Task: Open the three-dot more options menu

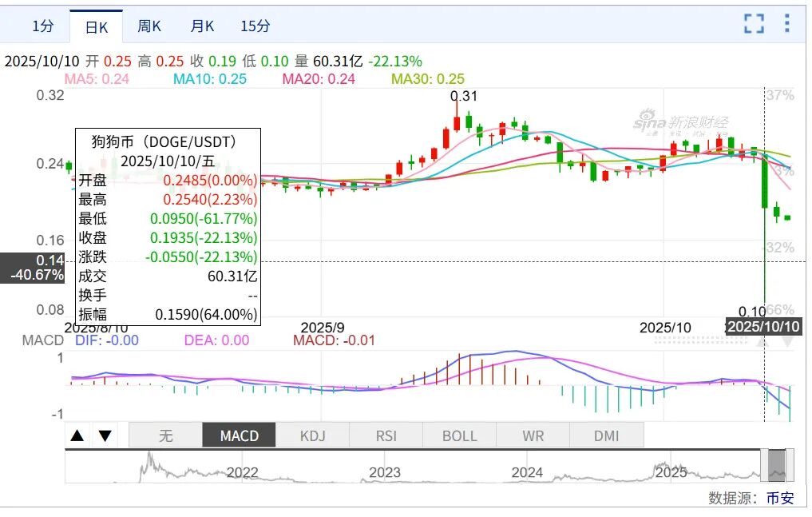Action: pos(786,23)
